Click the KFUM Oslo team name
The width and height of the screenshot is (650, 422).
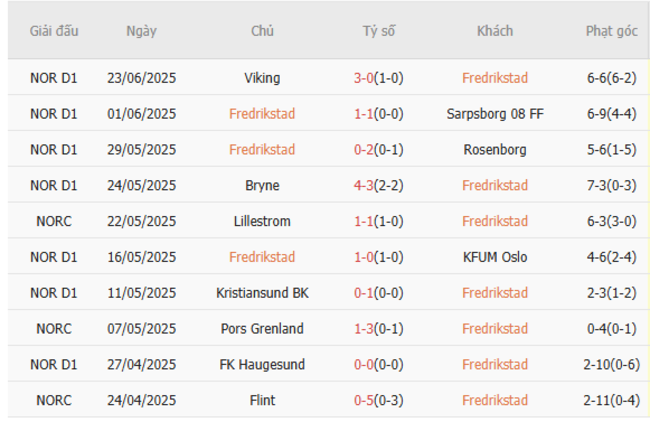tap(495, 257)
